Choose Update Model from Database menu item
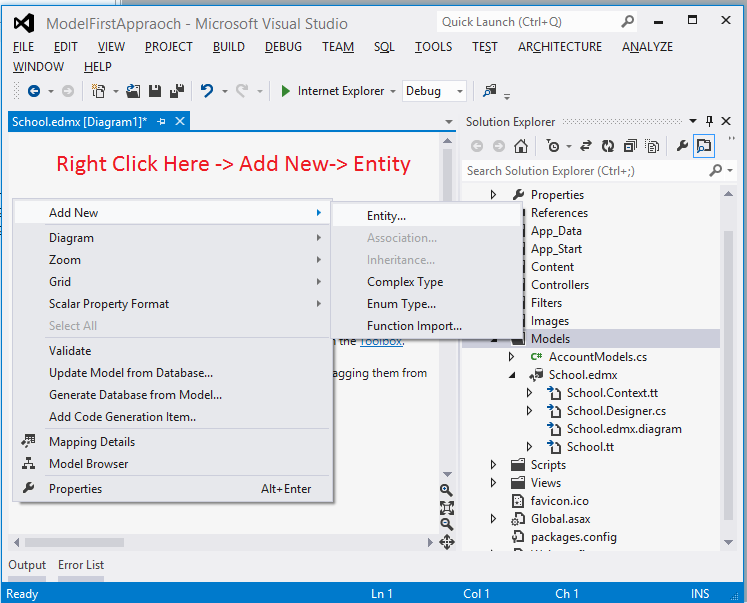Viewport: 747px width, 603px height. (x=130, y=373)
